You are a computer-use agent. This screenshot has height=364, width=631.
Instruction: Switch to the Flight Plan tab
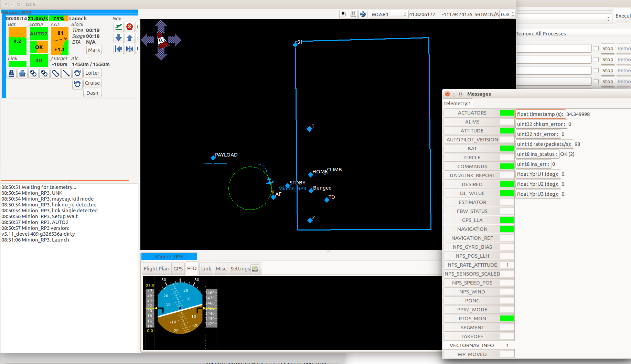[x=156, y=269]
